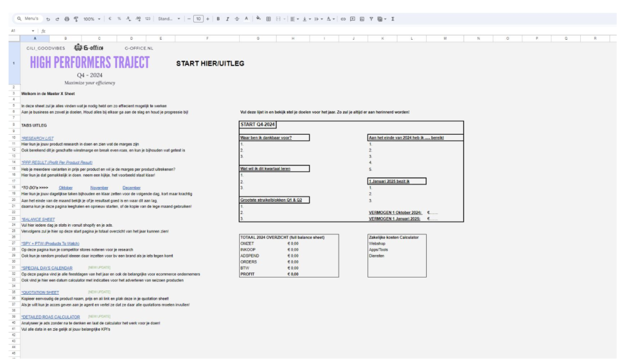
Task: Open the filter views dropdown
Action: (x=382, y=19)
